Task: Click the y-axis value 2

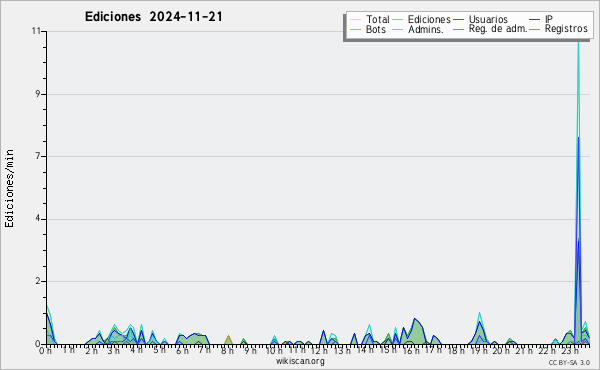Action: pyautogui.click(x=38, y=281)
